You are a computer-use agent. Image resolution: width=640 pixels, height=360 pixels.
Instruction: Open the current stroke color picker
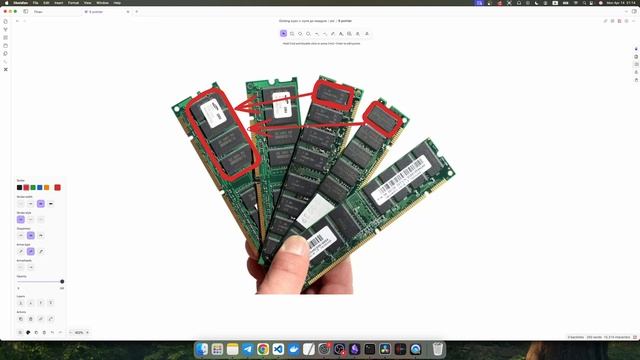click(x=58, y=187)
